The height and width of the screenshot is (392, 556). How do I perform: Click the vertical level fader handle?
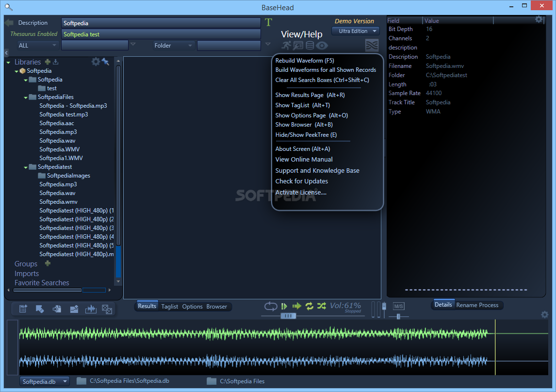coord(384,306)
